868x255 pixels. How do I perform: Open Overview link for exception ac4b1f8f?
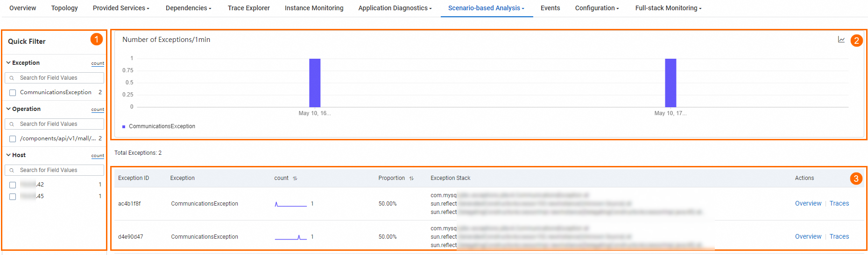[x=808, y=203]
